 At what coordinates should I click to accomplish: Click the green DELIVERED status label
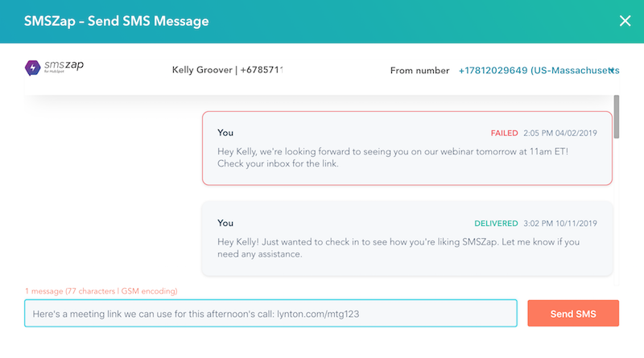coord(496,224)
